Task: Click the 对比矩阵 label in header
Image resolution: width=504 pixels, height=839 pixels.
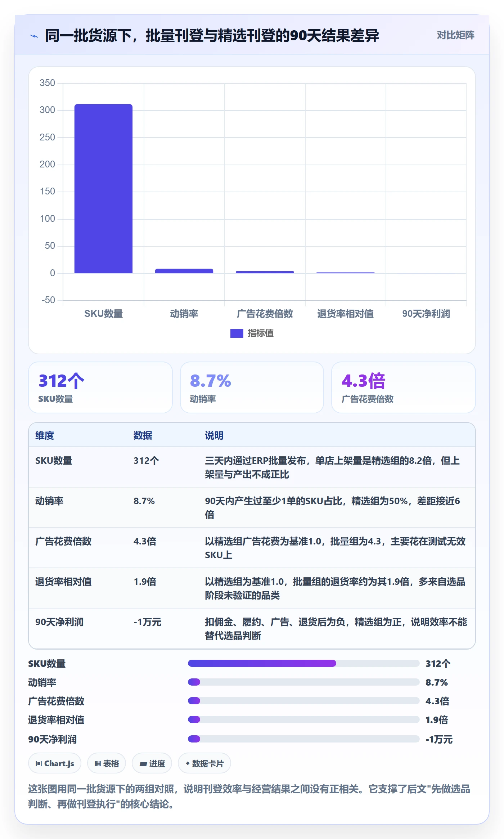Action: pos(455,35)
